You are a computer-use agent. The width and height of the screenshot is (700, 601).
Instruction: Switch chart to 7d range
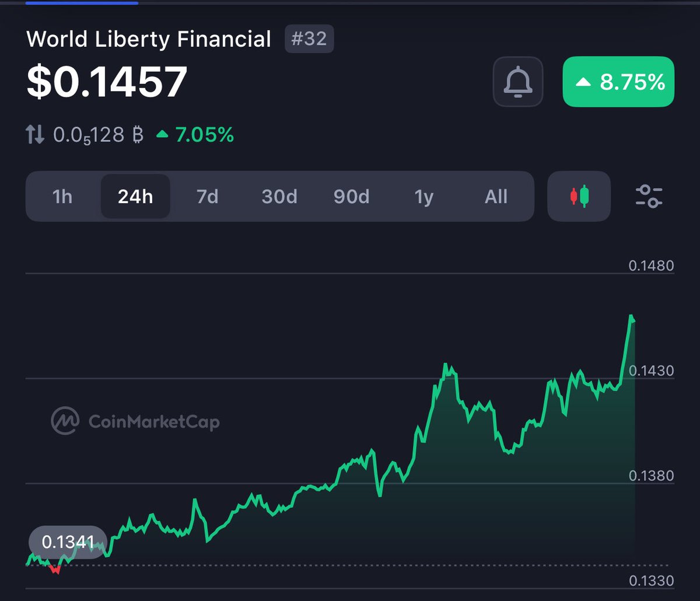click(x=207, y=197)
